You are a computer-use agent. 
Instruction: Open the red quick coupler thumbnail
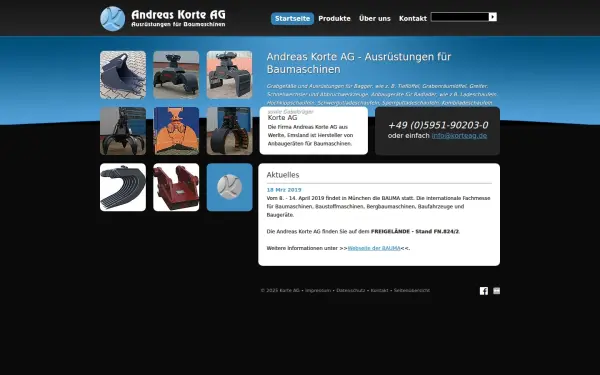(176, 187)
